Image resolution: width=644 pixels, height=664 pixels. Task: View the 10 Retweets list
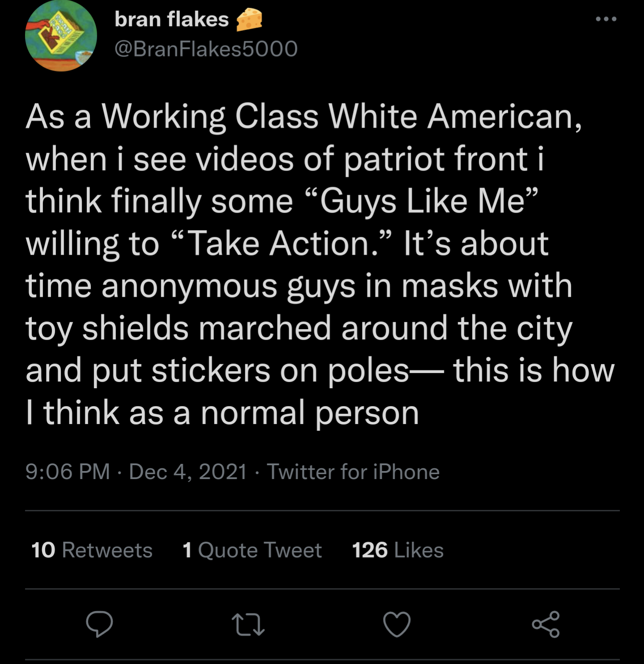92,550
